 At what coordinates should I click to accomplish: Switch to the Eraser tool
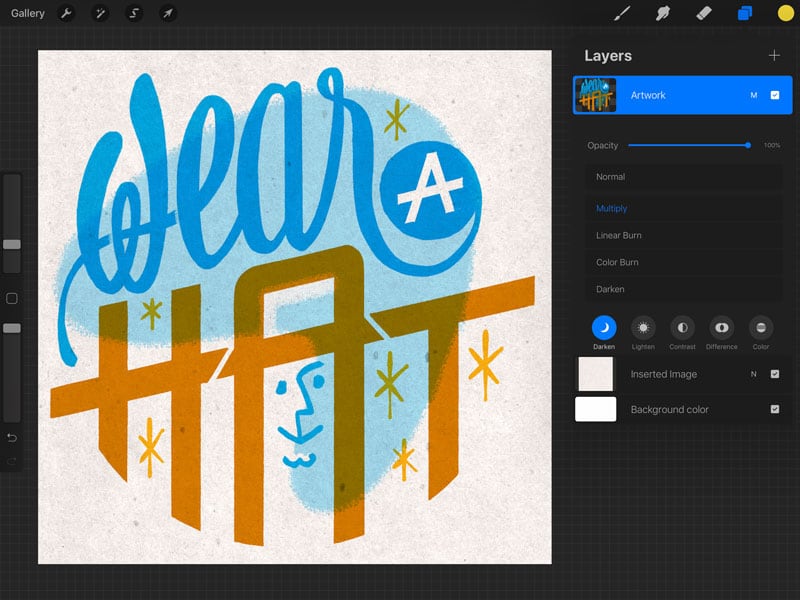click(703, 14)
